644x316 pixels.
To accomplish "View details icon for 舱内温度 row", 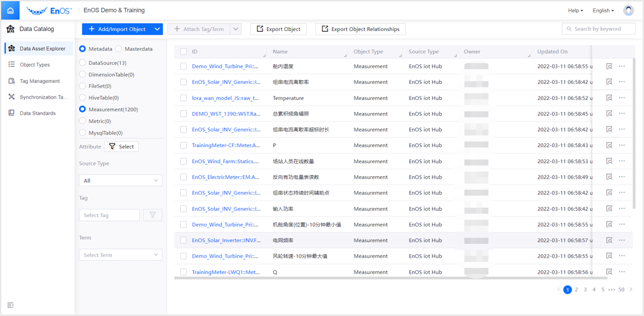I will coord(609,67).
